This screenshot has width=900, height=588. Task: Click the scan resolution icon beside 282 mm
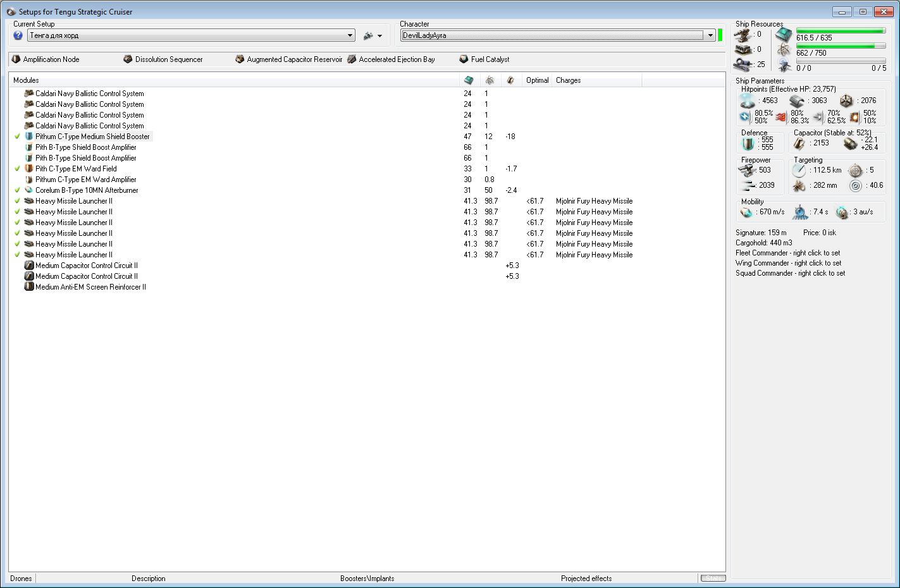(799, 186)
